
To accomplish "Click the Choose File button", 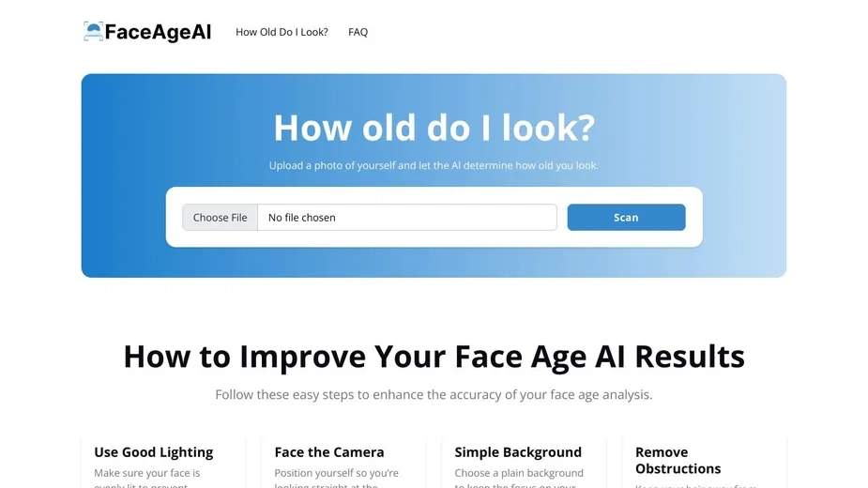I will pyautogui.click(x=221, y=217).
